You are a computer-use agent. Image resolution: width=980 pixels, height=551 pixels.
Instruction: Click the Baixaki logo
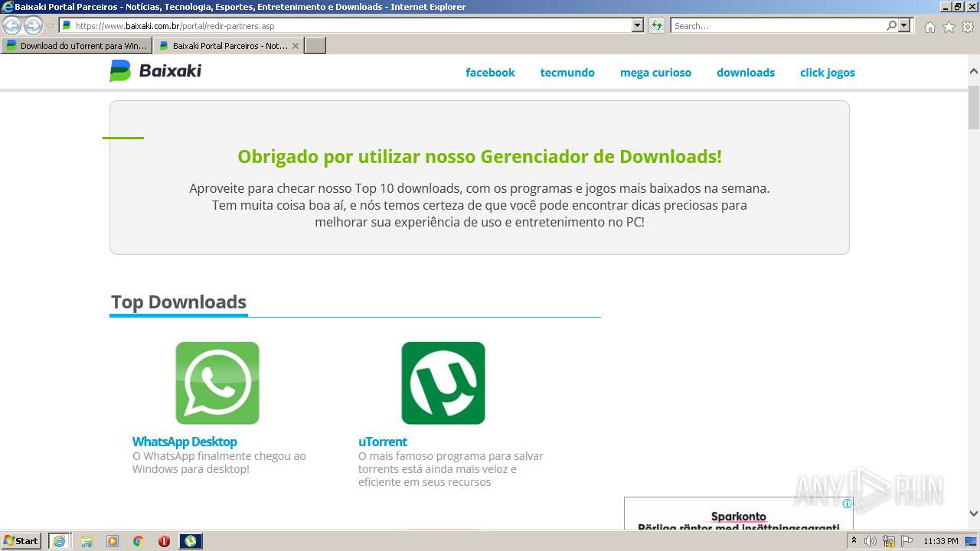pos(155,71)
